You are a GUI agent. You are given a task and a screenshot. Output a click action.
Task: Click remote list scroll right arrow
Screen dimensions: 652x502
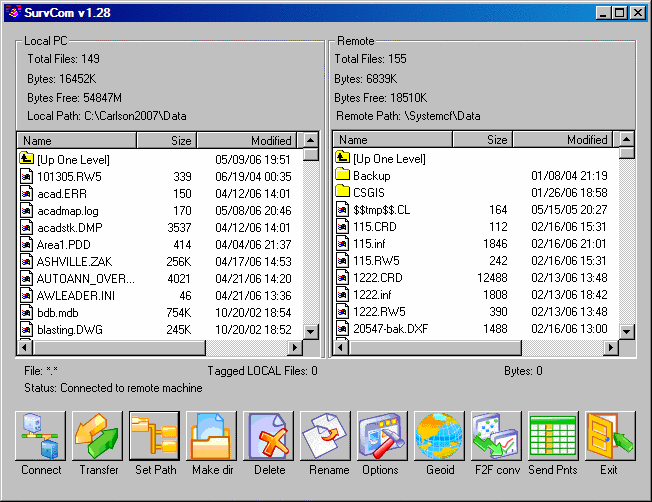(611, 347)
